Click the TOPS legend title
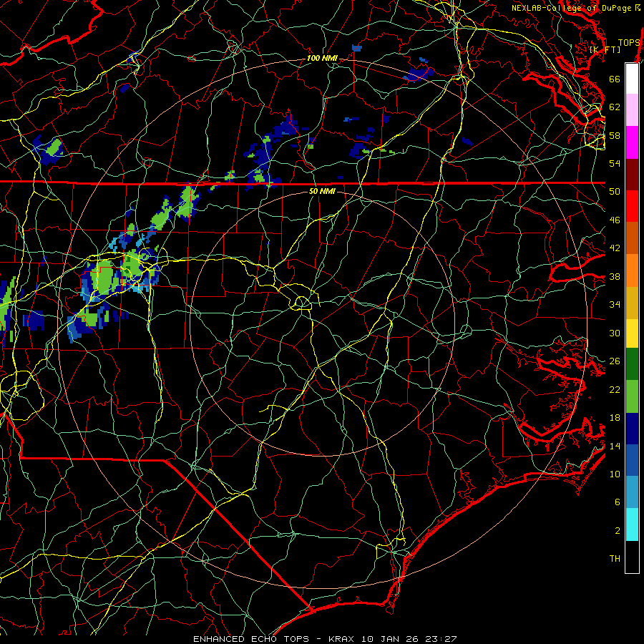Image resolution: width=644 pixels, height=644 pixels. 629,42
